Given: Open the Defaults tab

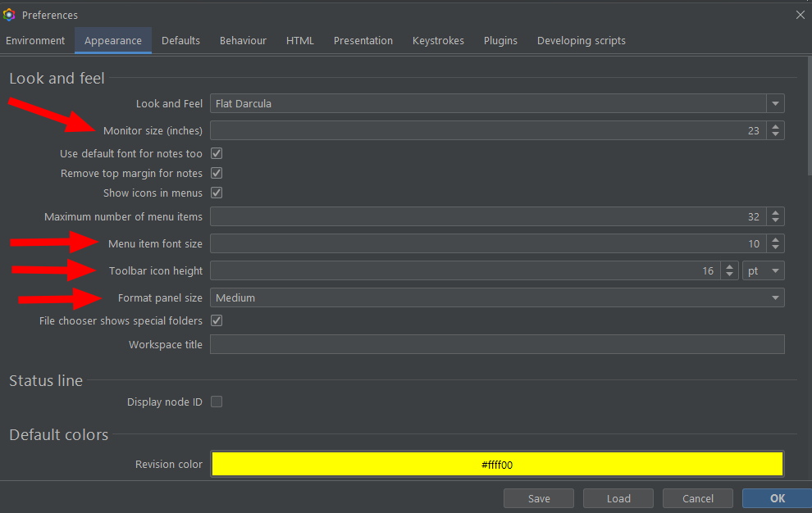Looking at the screenshot, I should 180,40.
